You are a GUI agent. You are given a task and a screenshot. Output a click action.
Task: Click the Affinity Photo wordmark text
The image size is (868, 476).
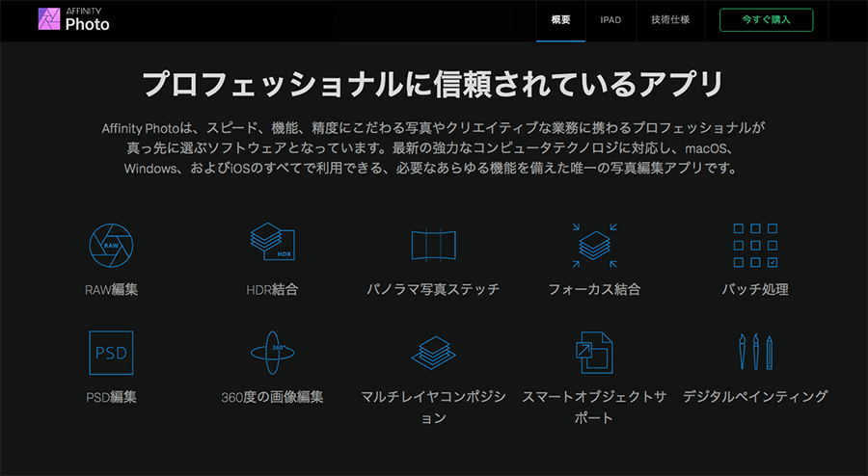pyautogui.click(x=88, y=20)
